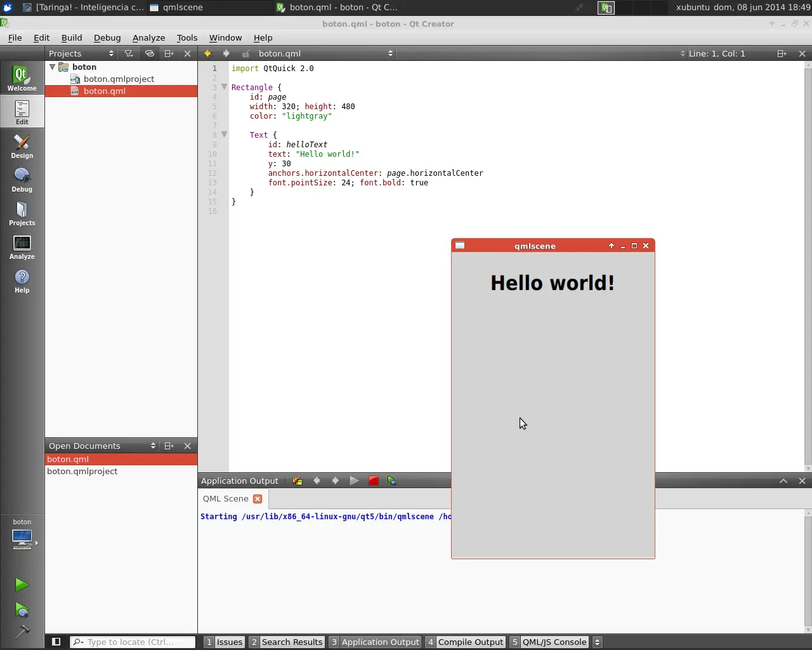The width and height of the screenshot is (812, 650).
Task: Start debugging with the debug run button
Action: 22,610
